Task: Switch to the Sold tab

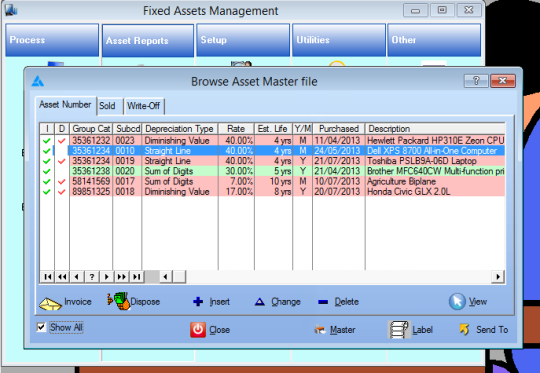Action: (x=110, y=106)
